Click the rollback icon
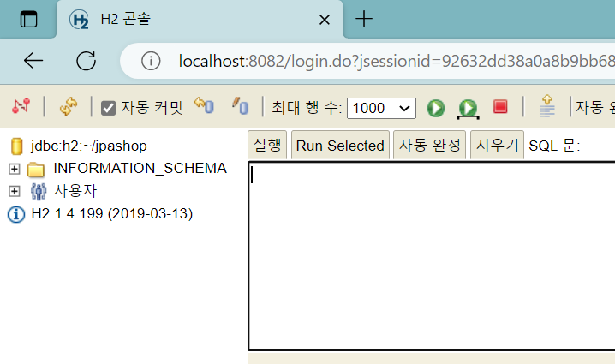 (x=204, y=105)
